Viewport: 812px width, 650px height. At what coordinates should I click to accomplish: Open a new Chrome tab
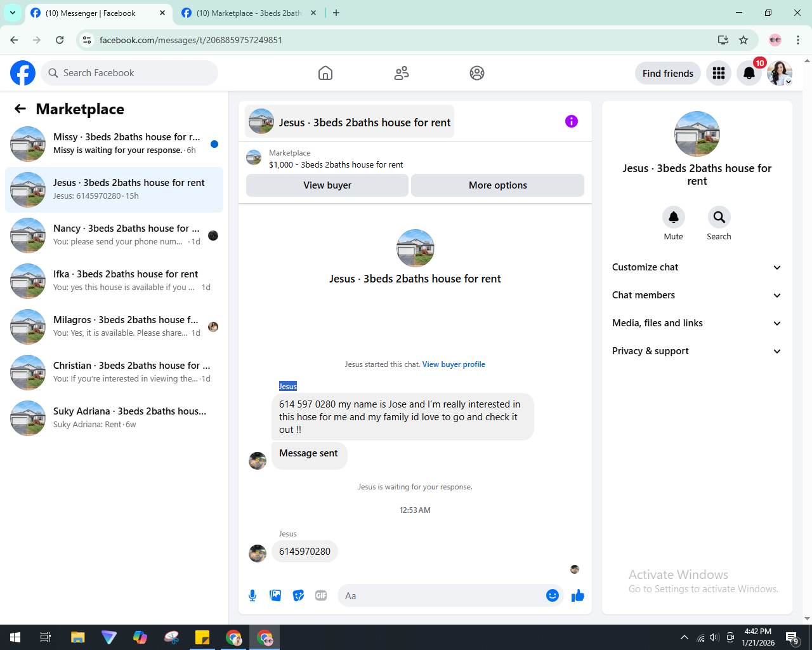point(336,13)
